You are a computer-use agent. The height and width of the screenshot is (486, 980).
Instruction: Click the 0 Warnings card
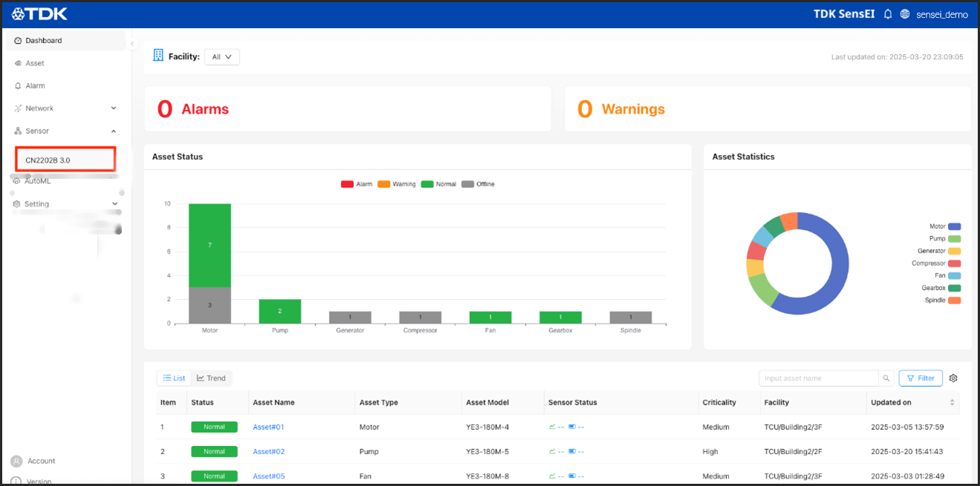[768, 109]
